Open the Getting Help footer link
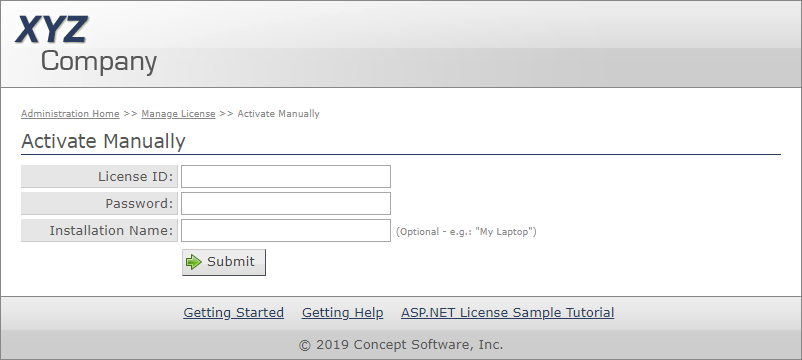This screenshot has height=360, width=802. click(x=343, y=312)
